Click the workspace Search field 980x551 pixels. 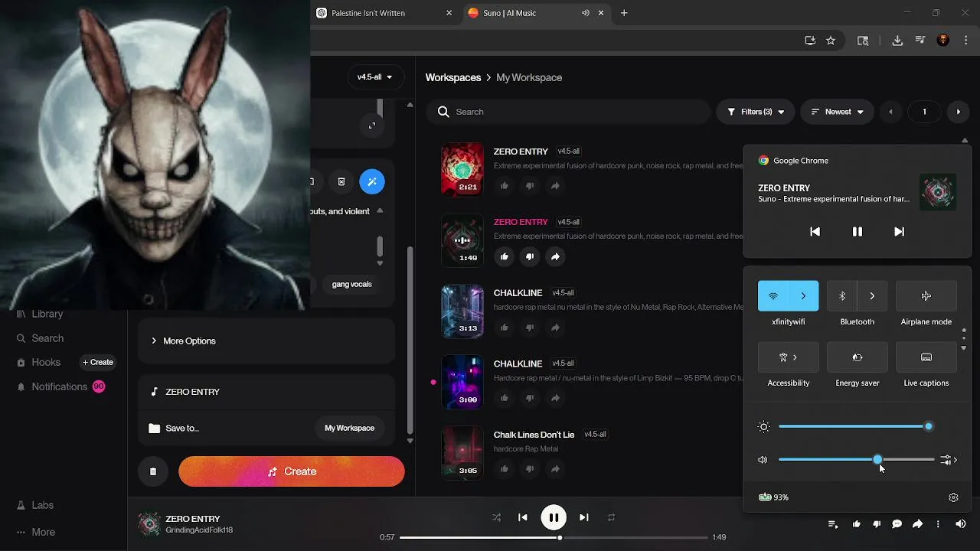568,112
